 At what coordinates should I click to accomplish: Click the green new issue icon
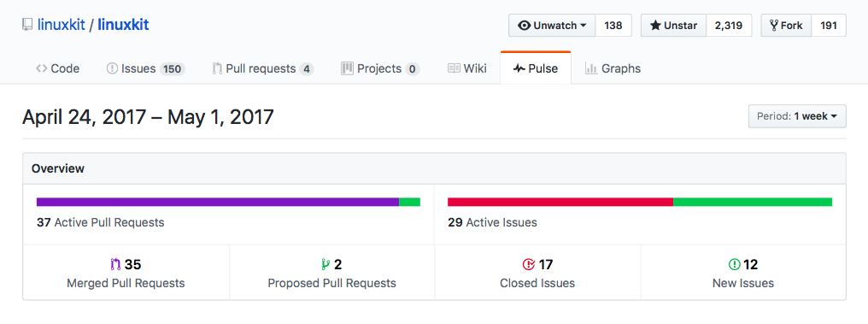click(x=734, y=264)
